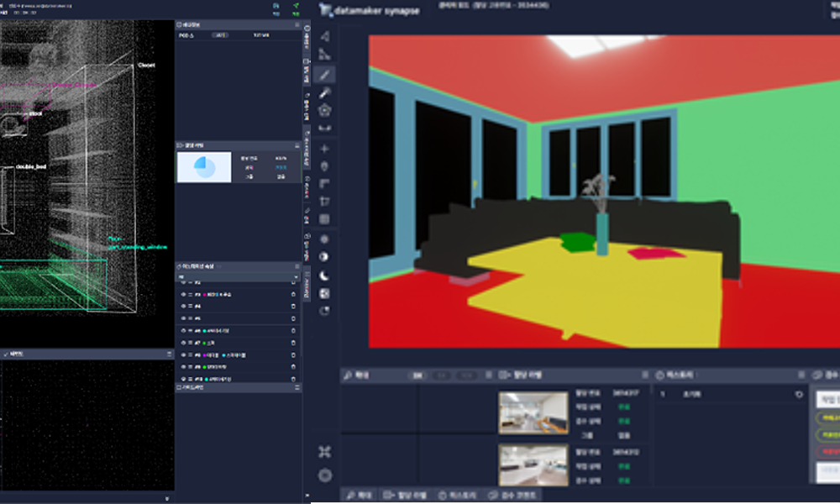
Task: Delete annotation row #3 with its trash icon
Action: click(x=293, y=295)
